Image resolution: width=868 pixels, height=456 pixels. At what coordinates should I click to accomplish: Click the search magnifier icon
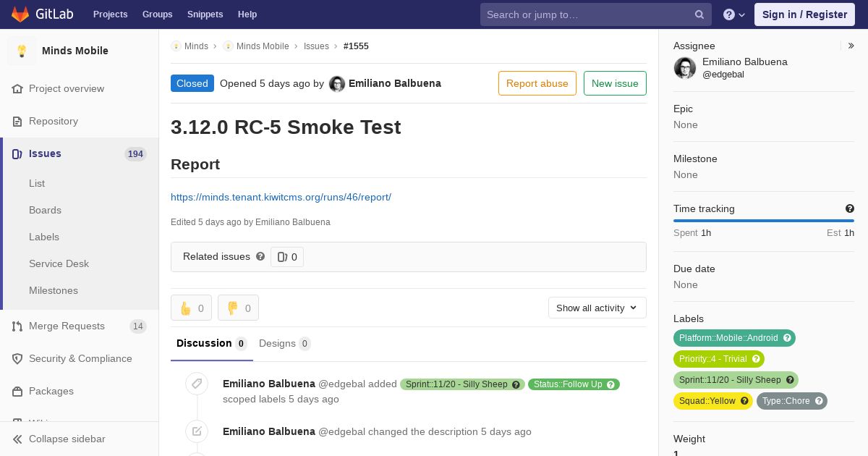tap(699, 14)
